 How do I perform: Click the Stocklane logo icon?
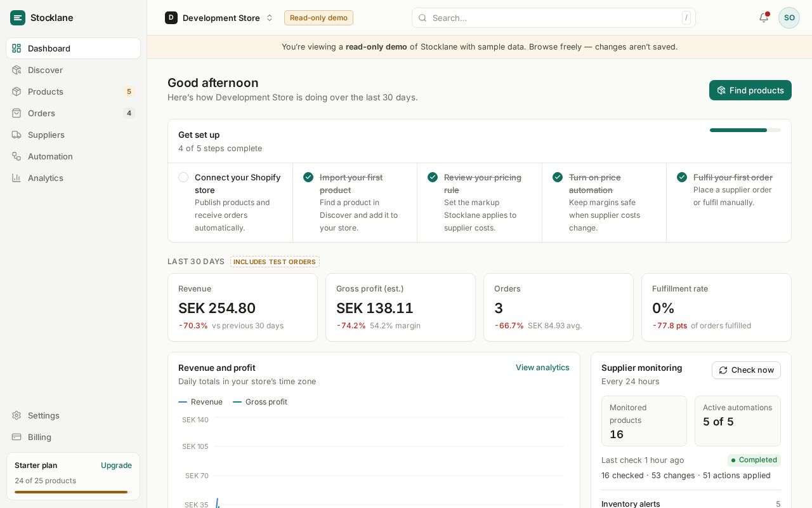(18, 18)
